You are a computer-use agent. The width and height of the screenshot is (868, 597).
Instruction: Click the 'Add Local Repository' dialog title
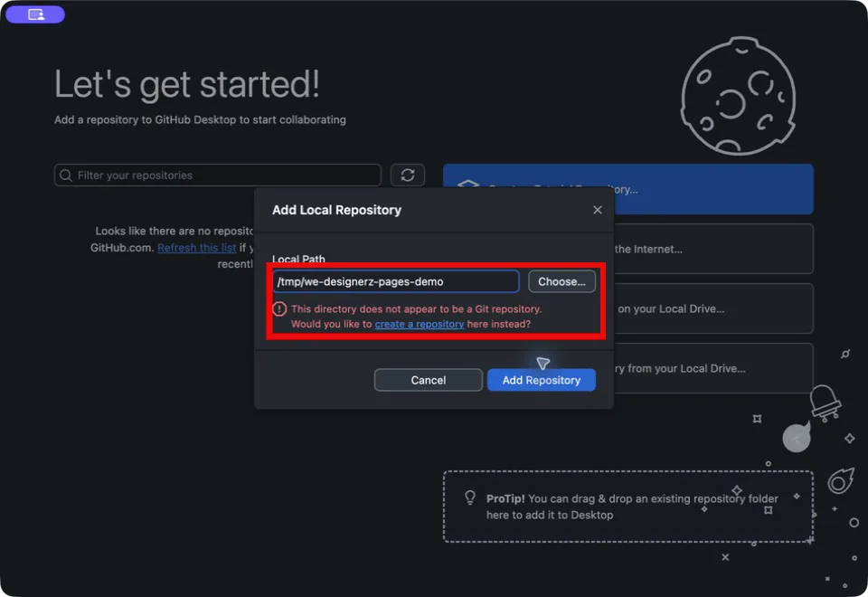click(x=336, y=210)
